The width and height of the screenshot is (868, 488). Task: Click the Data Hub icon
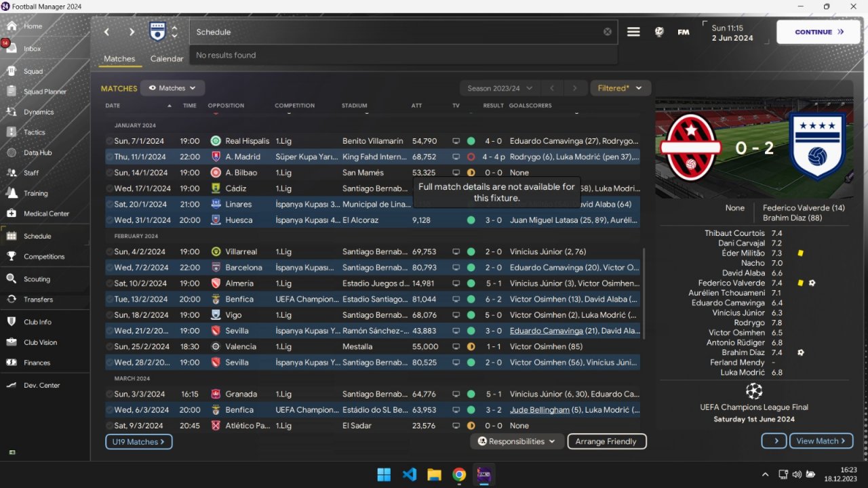tap(12, 152)
